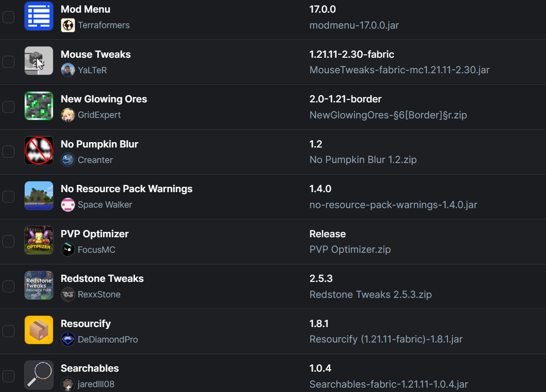Tick the checkbox for No Pumpkin Blur
546x392 pixels.
(8, 152)
